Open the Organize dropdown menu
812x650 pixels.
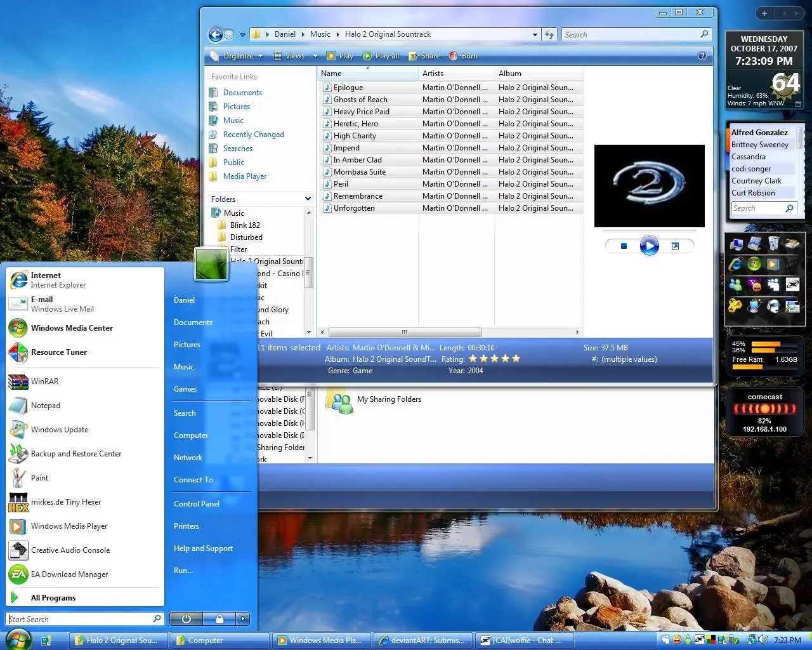coord(236,56)
